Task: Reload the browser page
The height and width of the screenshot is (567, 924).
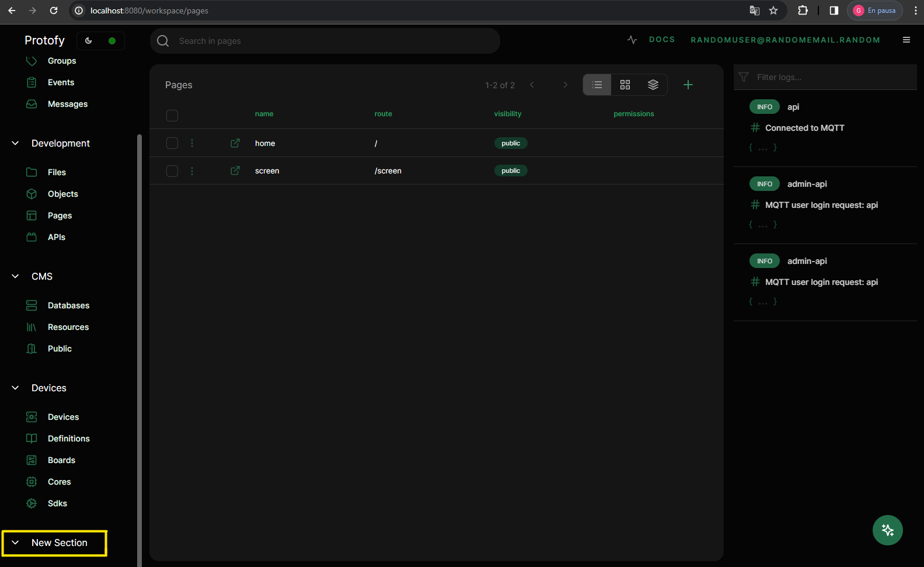Action: [x=54, y=11]
